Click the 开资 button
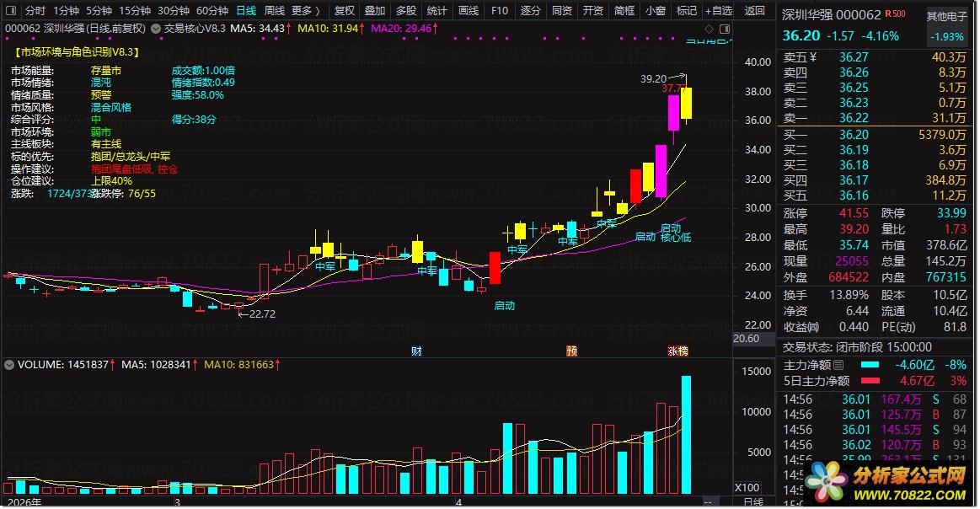Image resolution: width=980 pixels, height=509 pixels. click(593, 11)
